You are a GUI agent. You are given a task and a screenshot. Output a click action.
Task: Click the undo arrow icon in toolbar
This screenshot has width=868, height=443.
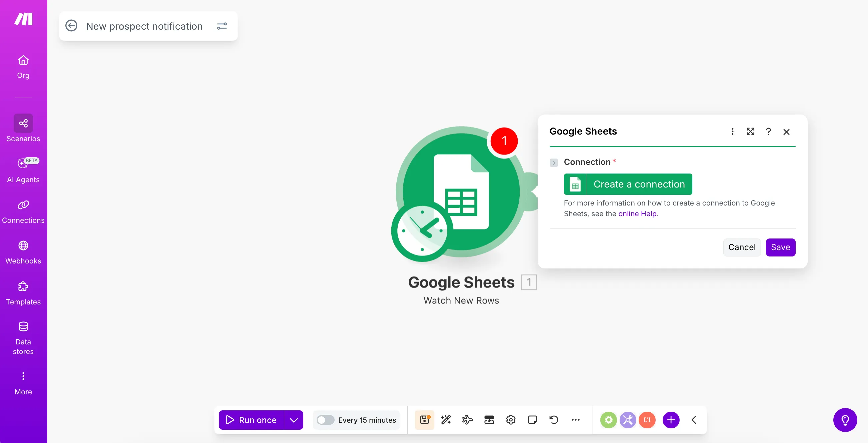pos(554,420)
